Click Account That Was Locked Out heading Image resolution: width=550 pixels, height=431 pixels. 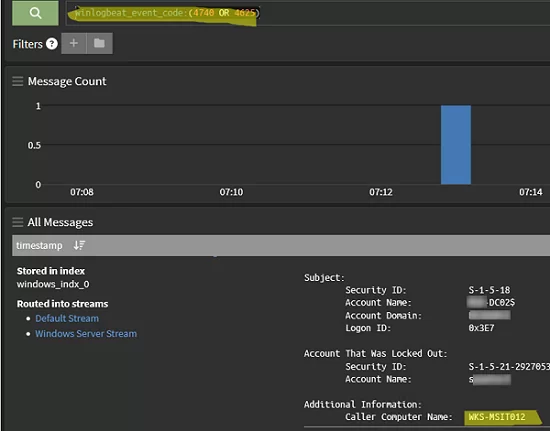[x=376, y=353]
